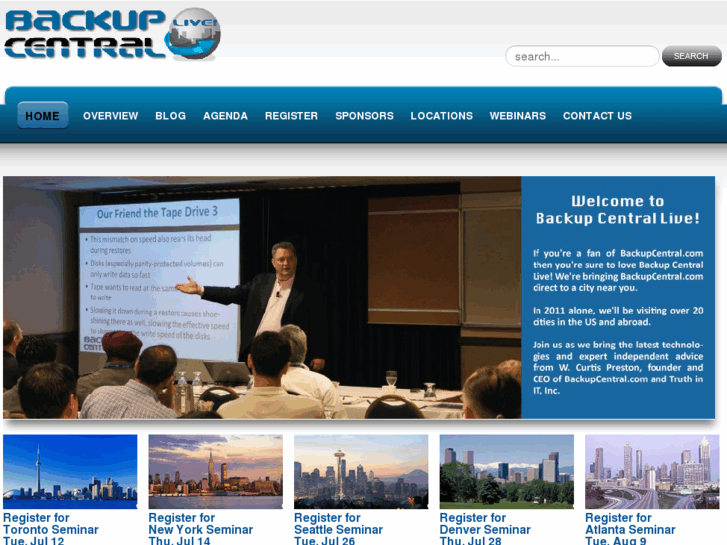The image size is (727, 545).
Task: Click into the search input field
Action: [582, 56]
